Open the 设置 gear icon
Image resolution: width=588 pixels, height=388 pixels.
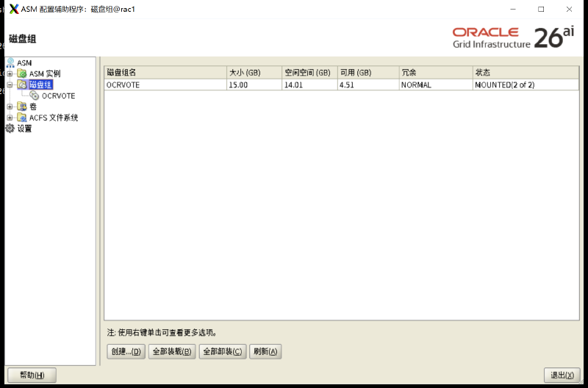coord(10,129)
